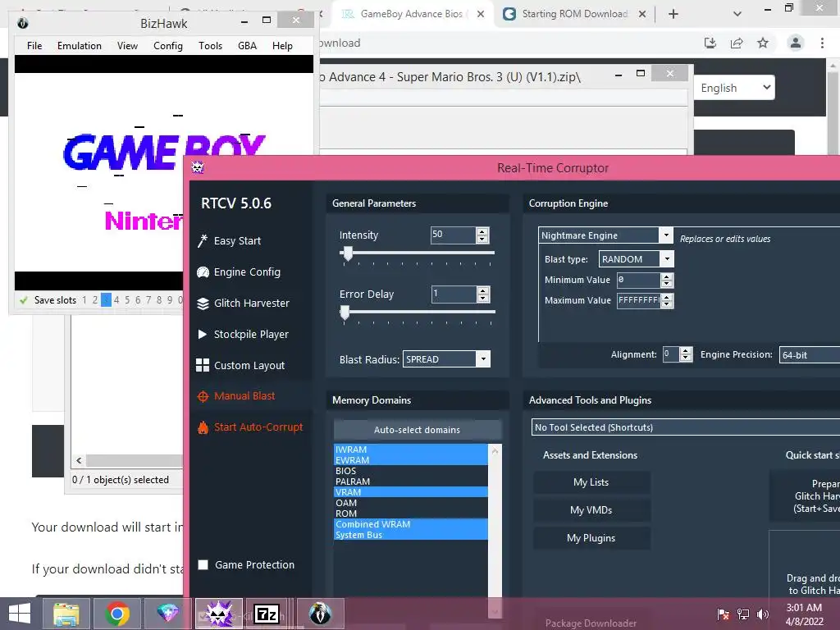Bookmark this page with the star icon
This screenshot has height=630, width=840.
click(x=763, y=43)
